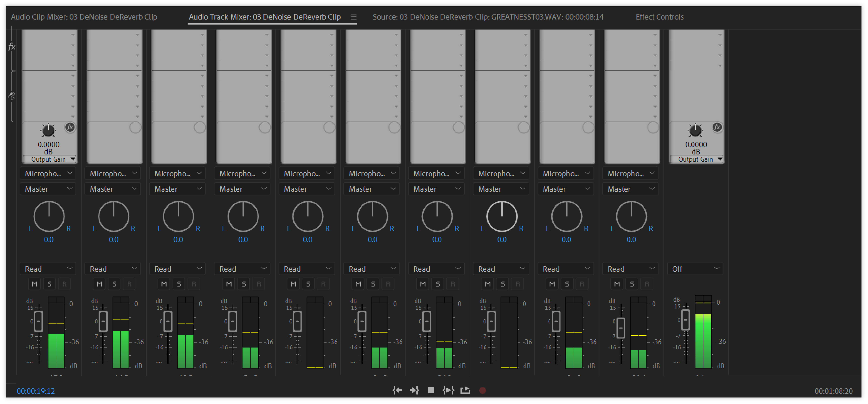This screenshot has height=404, width=868.
Task: Open fifth track's Master output assignment dropdown
Action: tap(307, 189)
